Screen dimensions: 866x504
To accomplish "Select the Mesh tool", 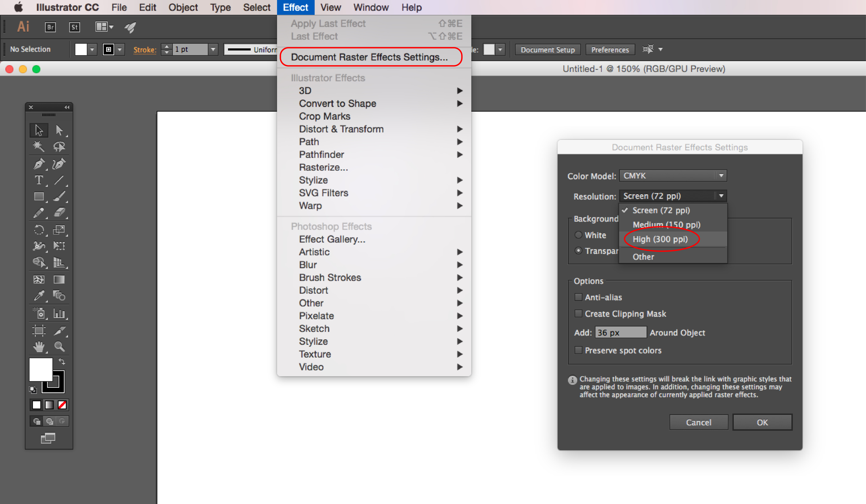I will (39, 279).
